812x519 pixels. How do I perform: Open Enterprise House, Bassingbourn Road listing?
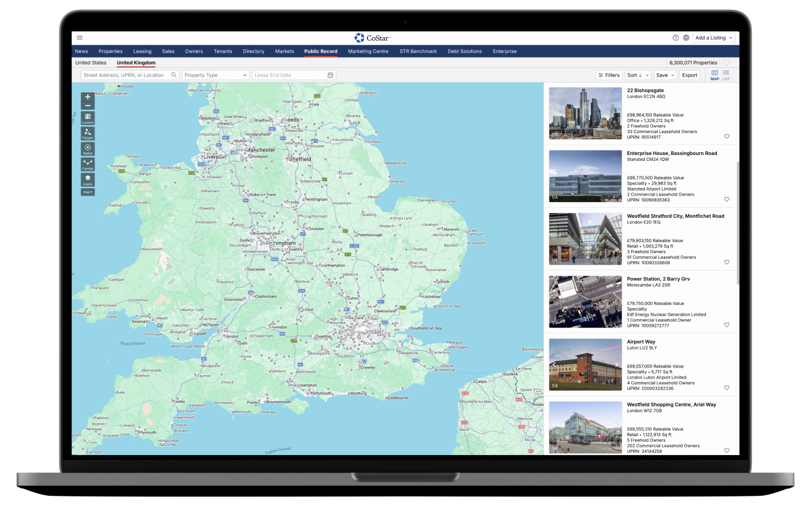pos(672,153)
